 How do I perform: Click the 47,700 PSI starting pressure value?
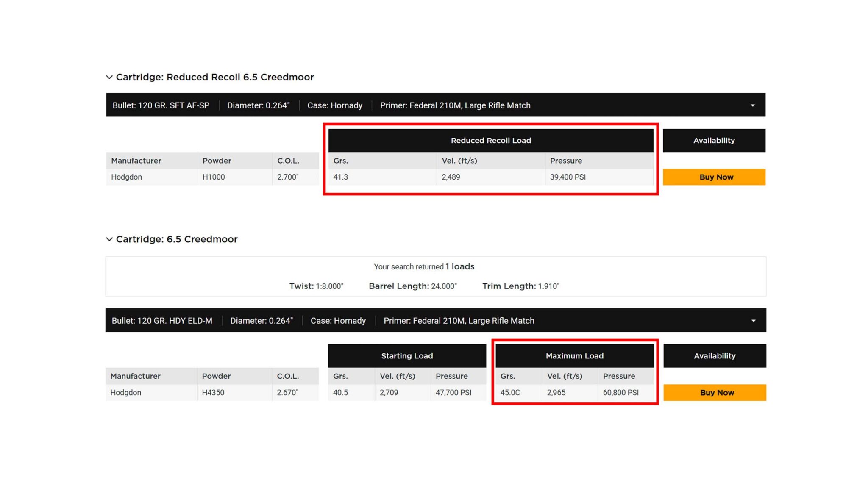[453, 393]
